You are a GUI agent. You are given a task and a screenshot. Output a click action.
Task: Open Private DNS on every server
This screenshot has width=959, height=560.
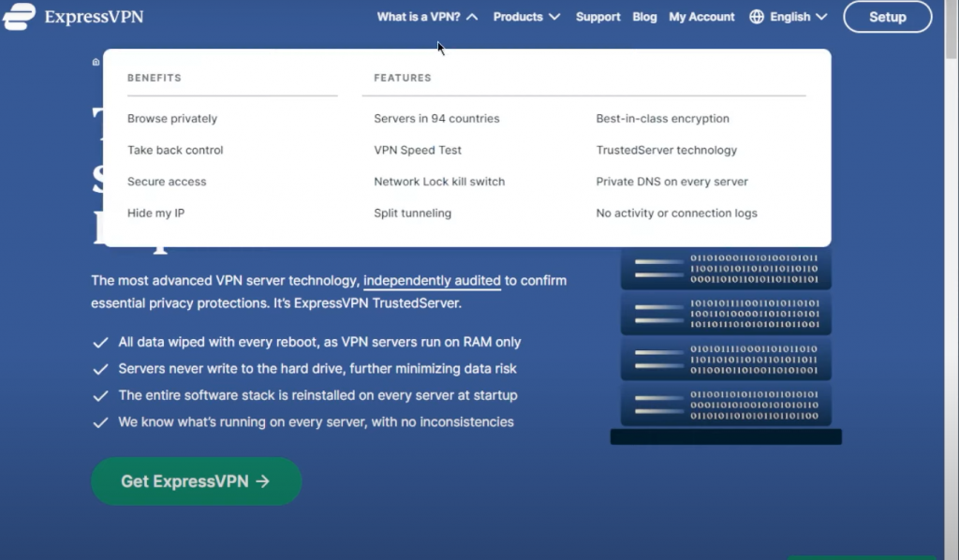click(671, 182)
